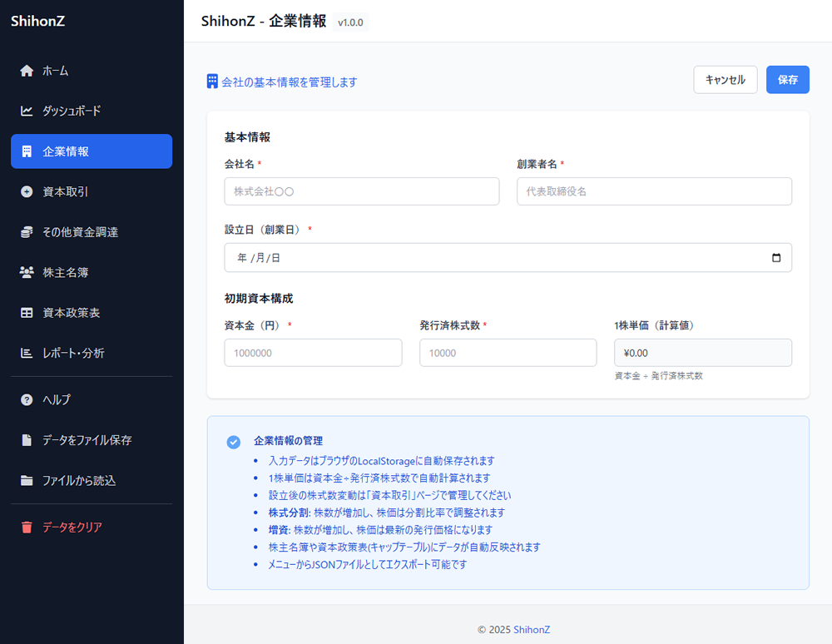Focus the 創業者名 input field
Viewport: 832px width, 644px height.
point(654,191)
